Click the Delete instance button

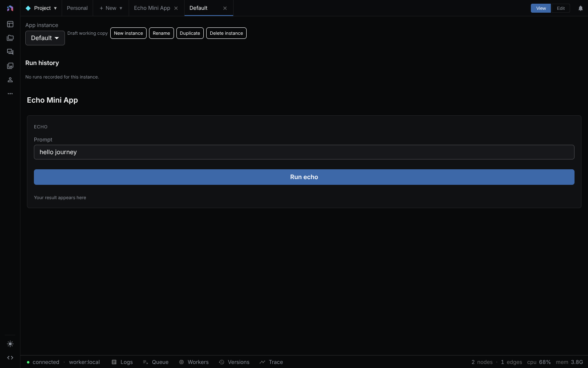coord(226,33)
